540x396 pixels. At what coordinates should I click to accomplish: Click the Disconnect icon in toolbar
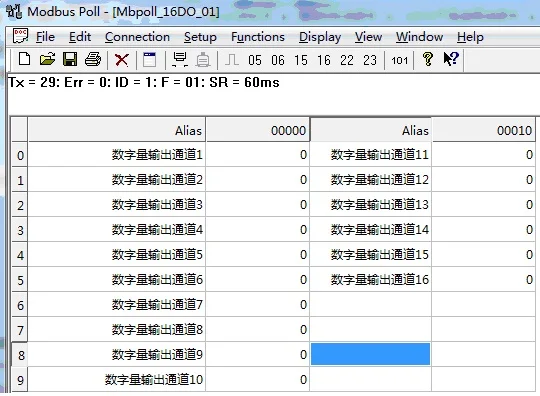pos(203,60)
